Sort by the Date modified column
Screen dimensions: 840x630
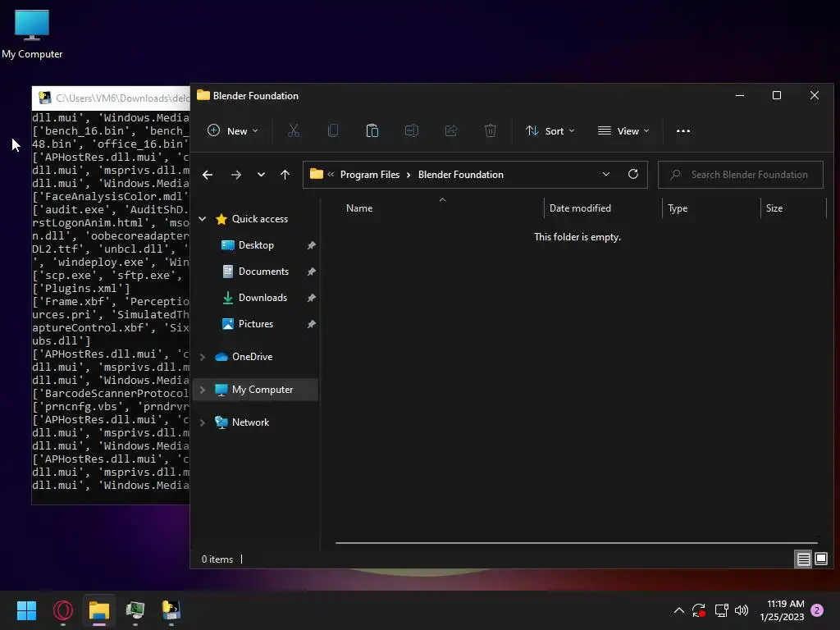580,208
